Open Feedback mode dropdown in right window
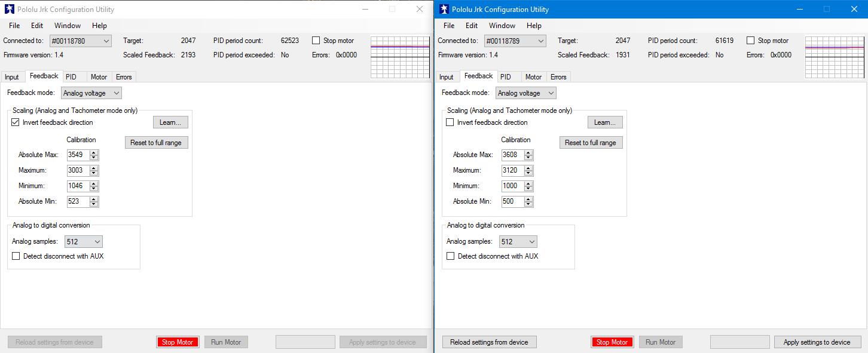868x353 pixels. [x=526, y=93]
